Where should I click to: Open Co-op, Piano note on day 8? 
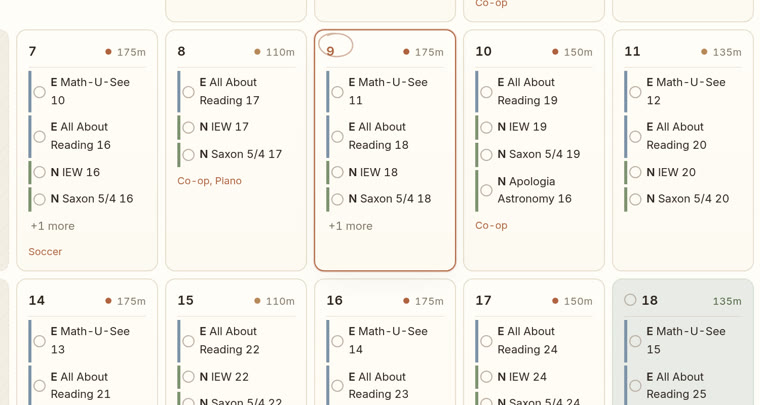(x=209, y=181)
